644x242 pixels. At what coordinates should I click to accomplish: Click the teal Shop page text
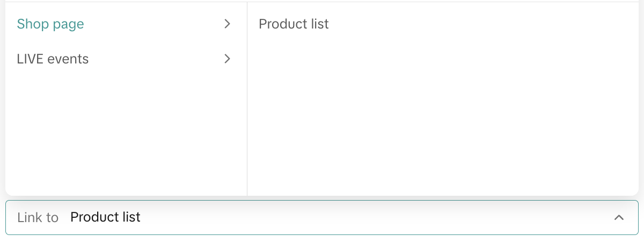coord(50,24)
